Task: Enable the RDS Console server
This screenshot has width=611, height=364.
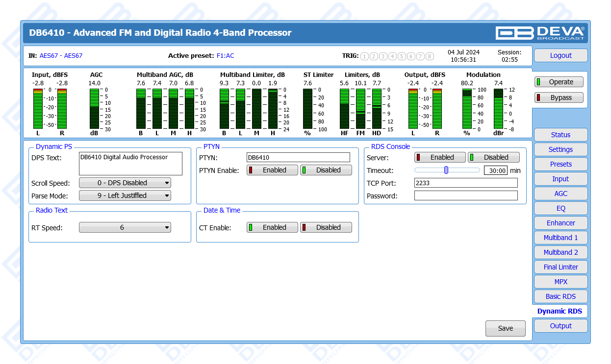Action: pyautogui.click(x=440, y=158)
